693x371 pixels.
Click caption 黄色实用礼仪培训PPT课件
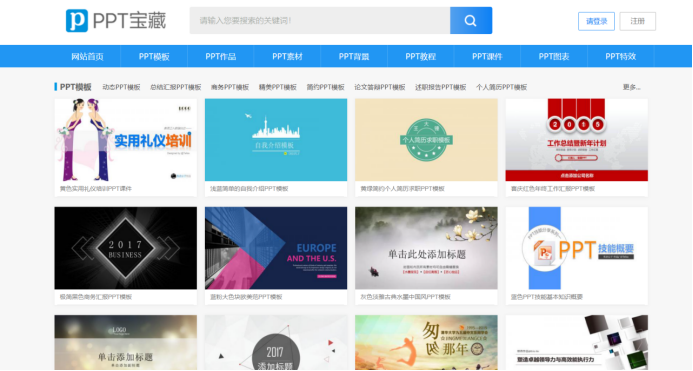(x=96, y=189)
